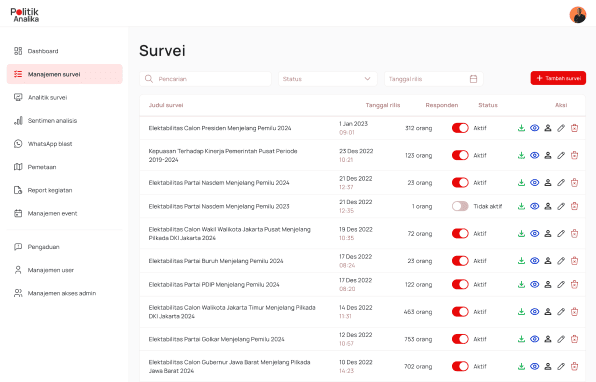Screen dimensions: 596x382
Task: Click respondent count 463 orang
Action: pos(418,312)
